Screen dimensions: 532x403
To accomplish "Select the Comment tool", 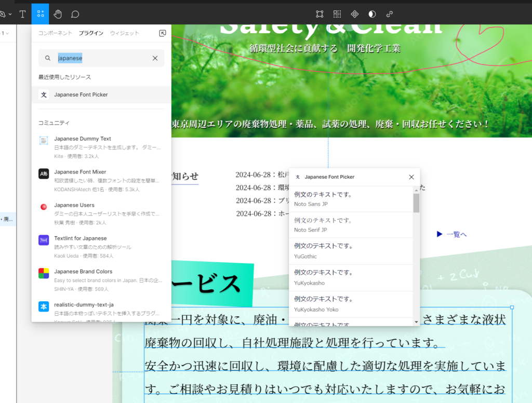I will (75, 14).
